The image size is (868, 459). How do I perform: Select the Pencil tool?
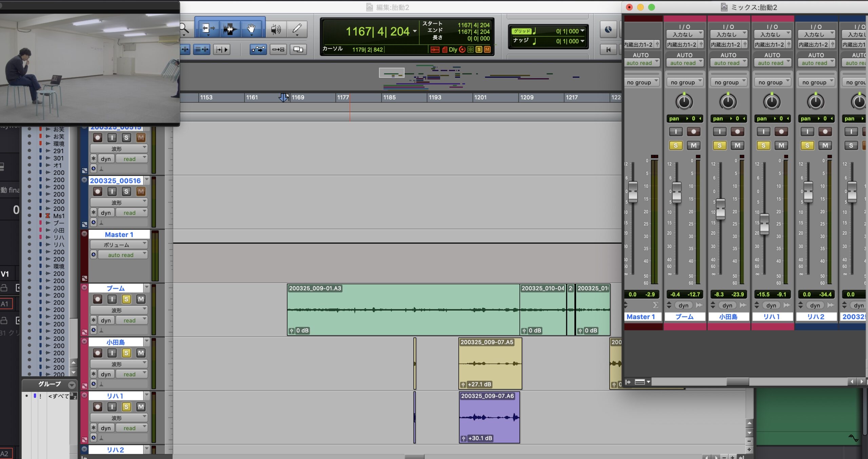(297, 29)
